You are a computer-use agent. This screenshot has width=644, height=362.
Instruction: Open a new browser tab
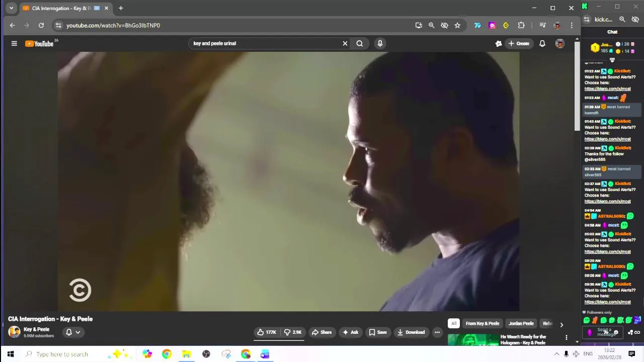[x=121, y=8]
